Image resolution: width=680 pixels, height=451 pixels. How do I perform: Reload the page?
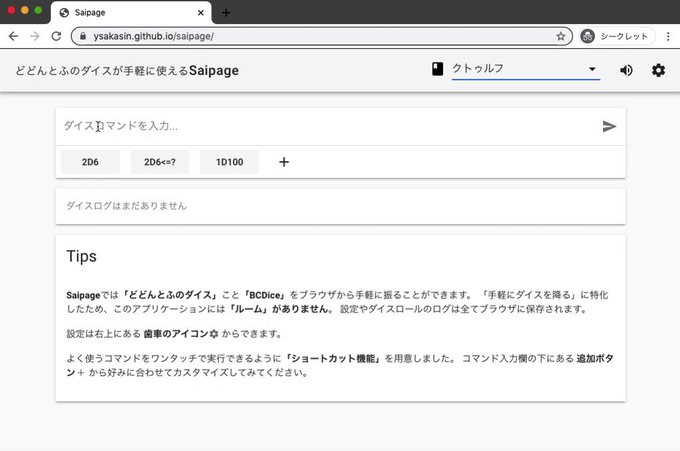tap(56, 36)
